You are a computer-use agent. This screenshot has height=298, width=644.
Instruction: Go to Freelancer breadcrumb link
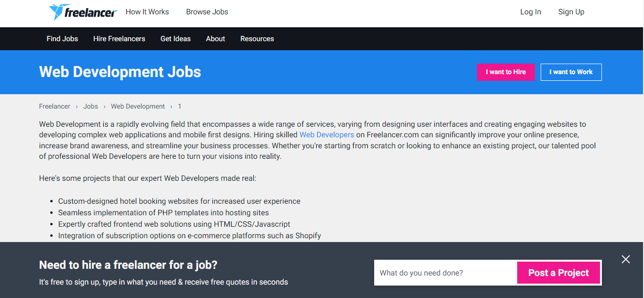(x=55, y=107)
